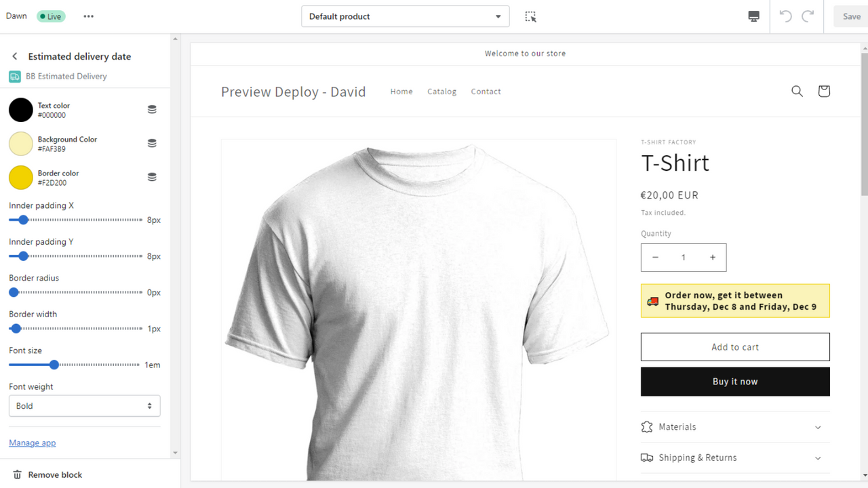Screen dimensions: 868x488
Task: Click the dynamic source icon beside Text color
Action: (x=152, y=109)
